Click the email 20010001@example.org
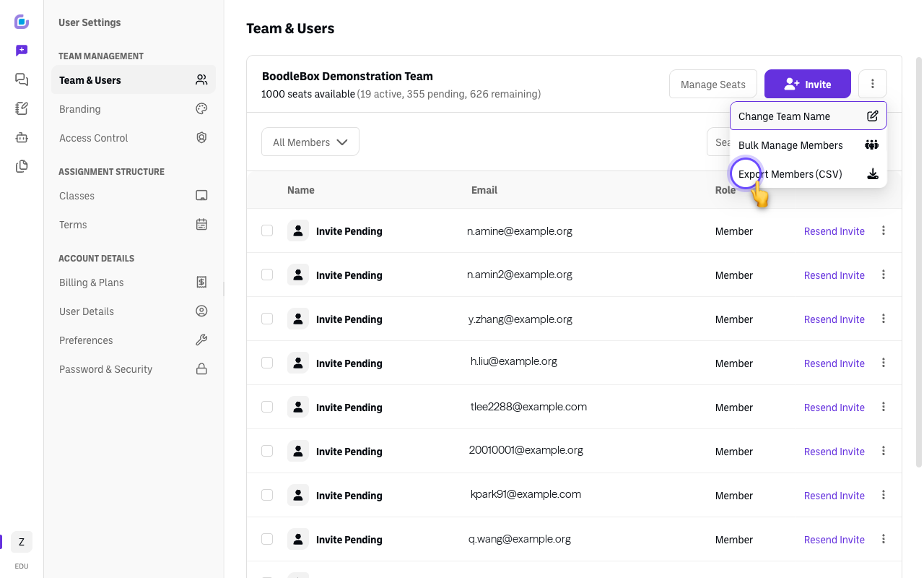 coord(526,450)
